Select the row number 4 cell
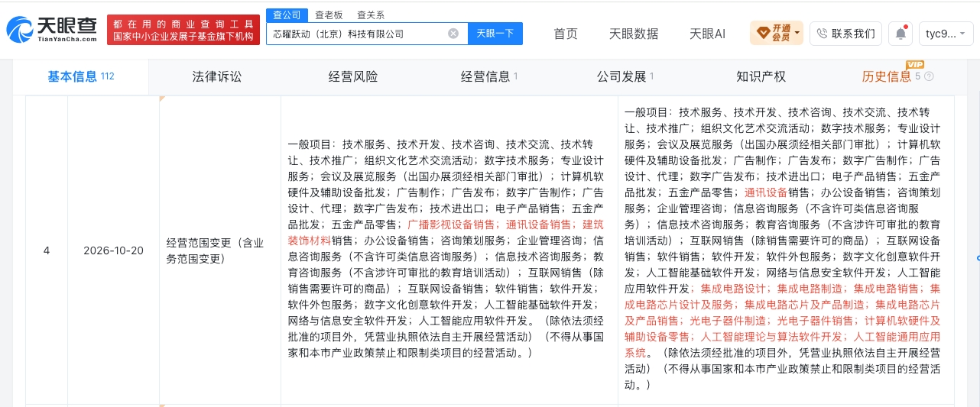Viewport: 980px width, 407px height. (x=47, y=250)
